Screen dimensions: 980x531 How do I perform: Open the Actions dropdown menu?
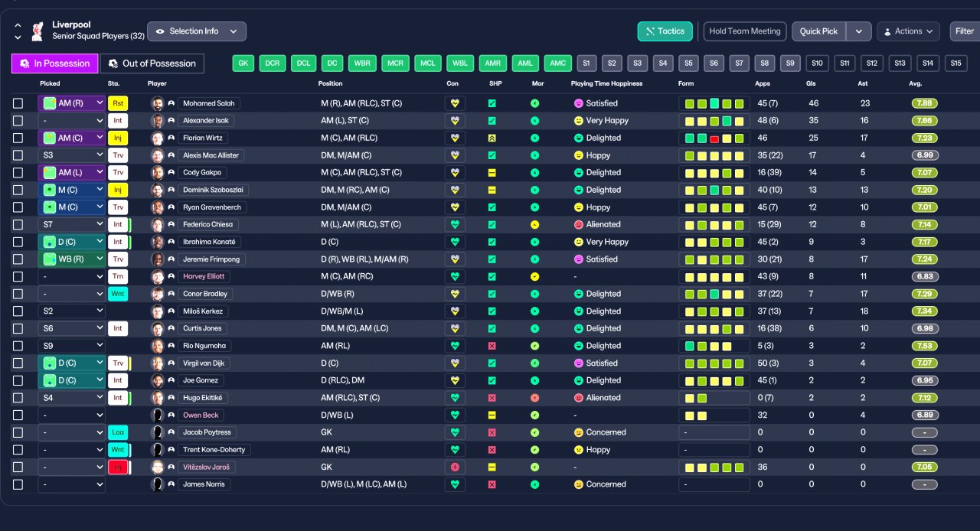click(x=908, y=31)
